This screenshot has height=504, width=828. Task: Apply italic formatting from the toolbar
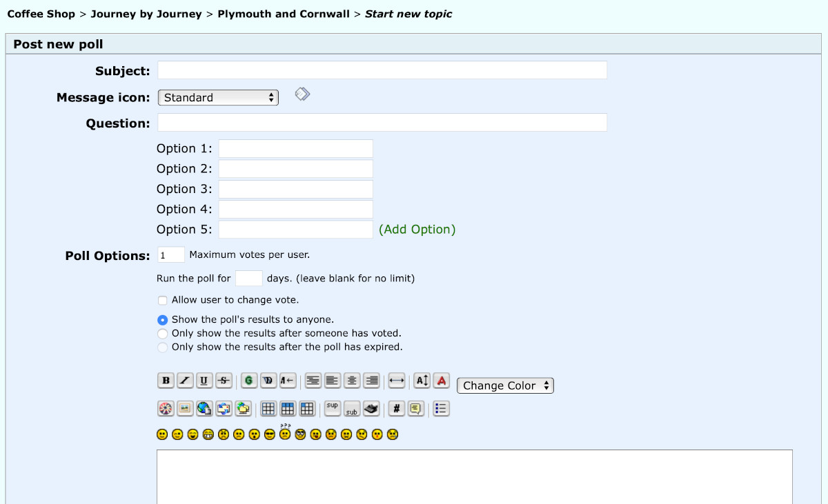tap(185, 381)
